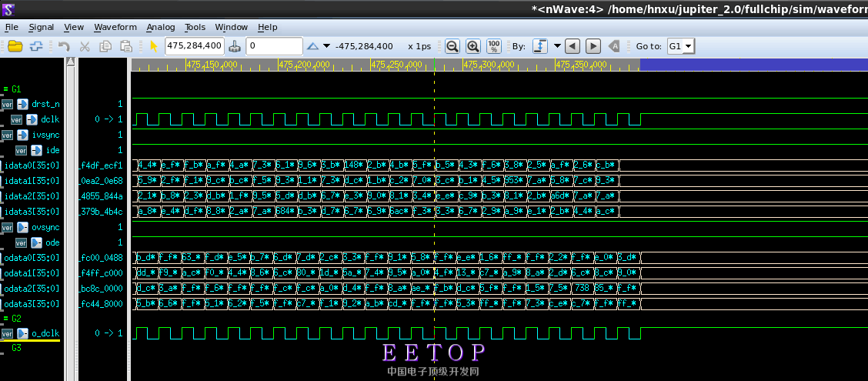
Task: Click the Zoom Out magnifier icon
Action: pos(452,46)
